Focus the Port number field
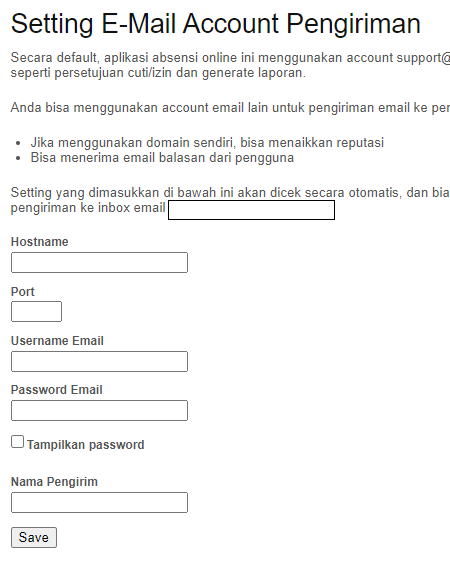 click(36, 311)
